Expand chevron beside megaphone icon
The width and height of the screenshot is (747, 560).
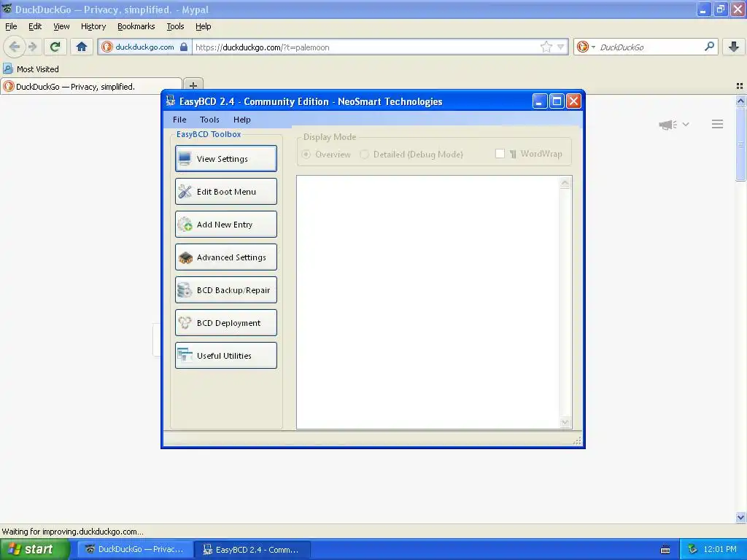coord(686,124)
